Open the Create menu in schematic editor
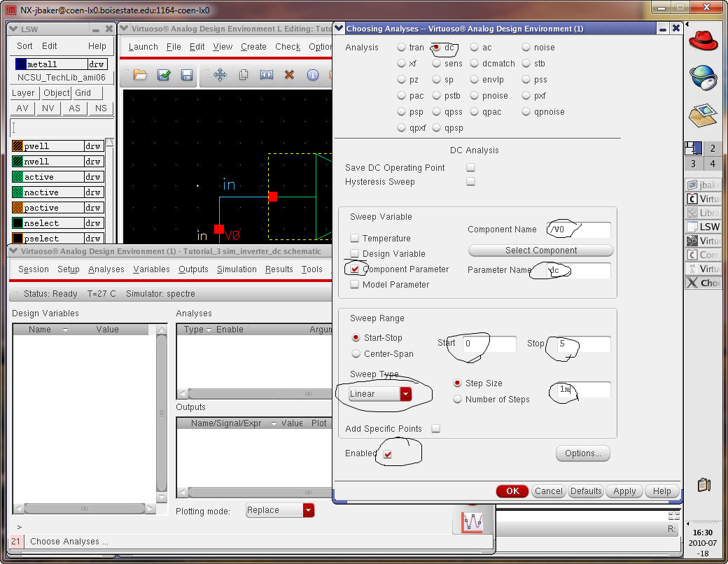Image resolution: width=728 pixels, height=564 pixels. [253, 47]
